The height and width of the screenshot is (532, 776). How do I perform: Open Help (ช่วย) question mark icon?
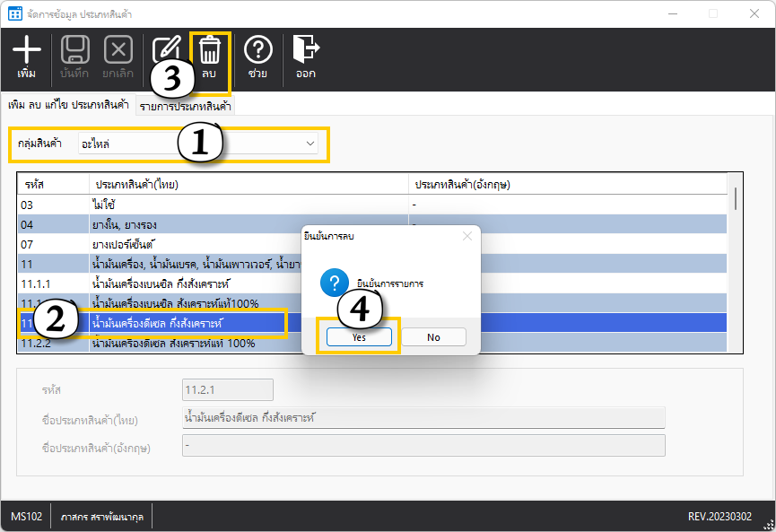[x=258, y=50]
